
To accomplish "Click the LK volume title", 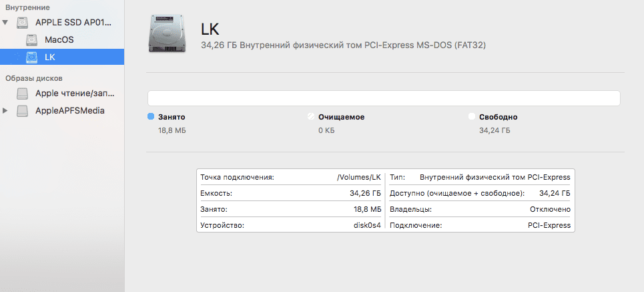I will click(x=210, y=29).
